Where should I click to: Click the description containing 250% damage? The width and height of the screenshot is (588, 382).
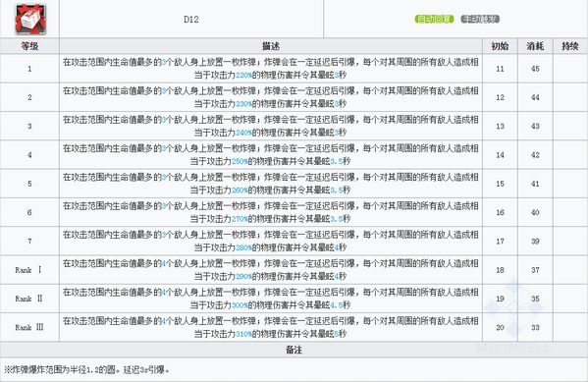(x=270, y=154)
